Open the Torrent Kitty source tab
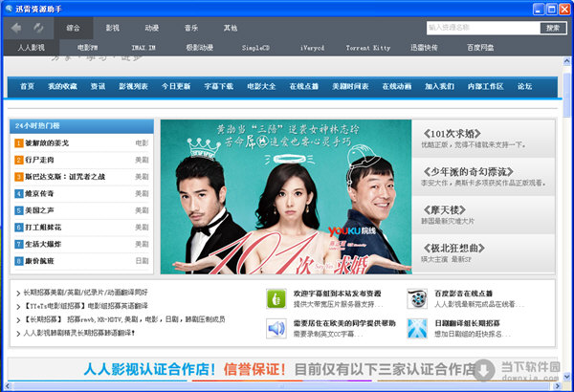This screenshot has height=392, width=574. (368, 48)
